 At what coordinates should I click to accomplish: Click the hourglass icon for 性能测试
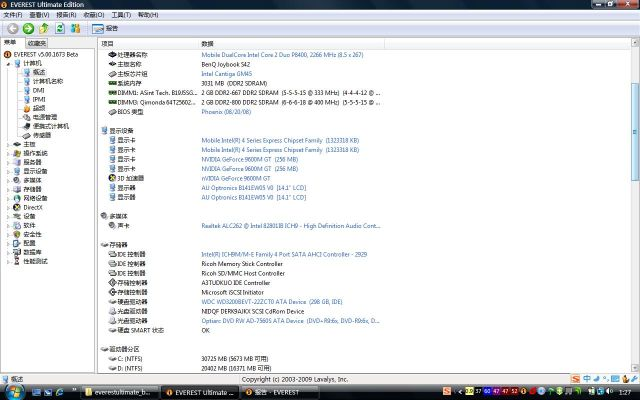(x=17, y=261)
